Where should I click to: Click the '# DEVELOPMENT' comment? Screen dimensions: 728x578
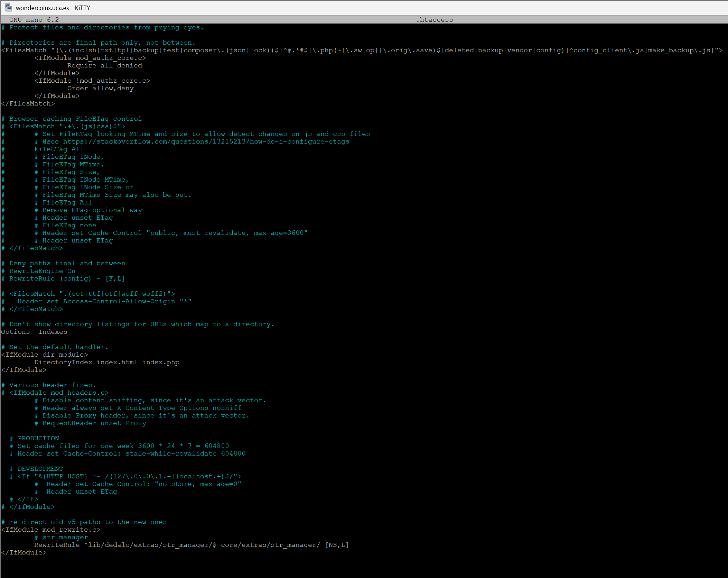pyautogui.click(x=36, y=469)
